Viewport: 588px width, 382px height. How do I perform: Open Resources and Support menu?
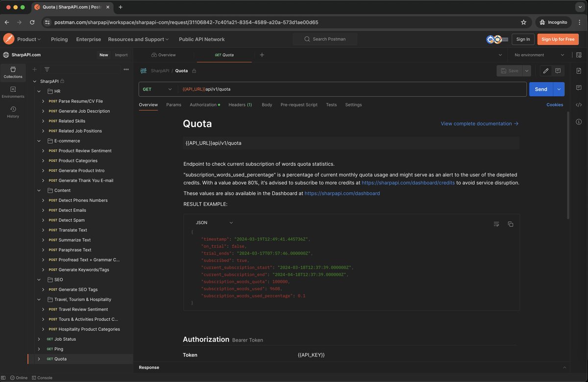[x=138, y=39]
